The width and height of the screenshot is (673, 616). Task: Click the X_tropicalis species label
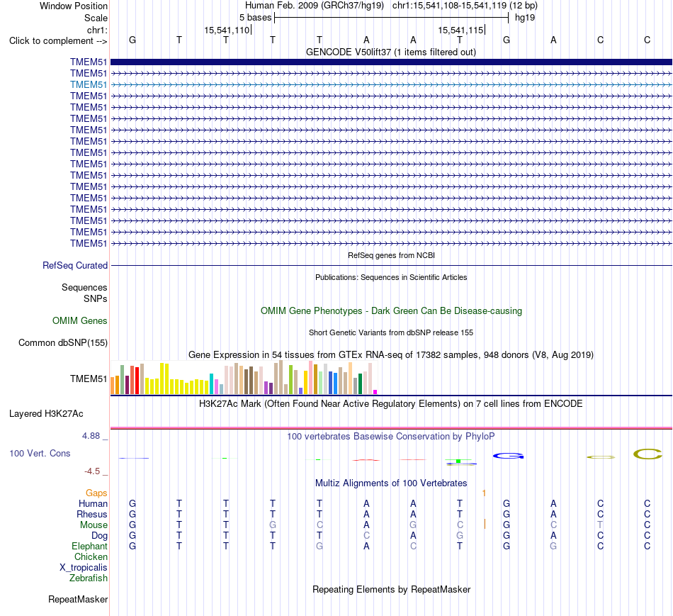point(84,568)
